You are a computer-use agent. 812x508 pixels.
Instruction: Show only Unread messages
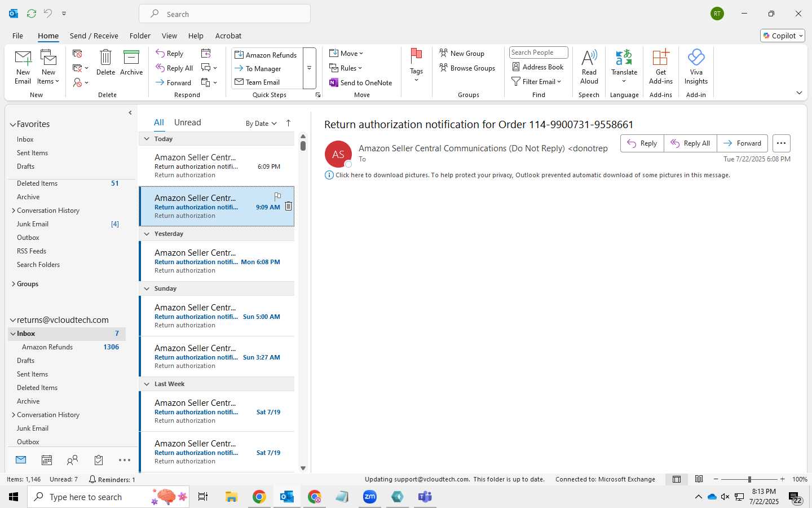pos(188,122)
